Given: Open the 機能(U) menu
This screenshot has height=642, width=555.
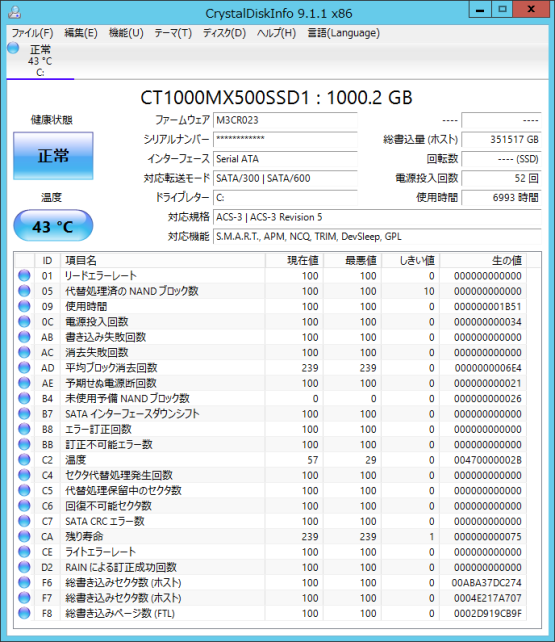Looking at the screenshot, I should [x=126, y=33].
